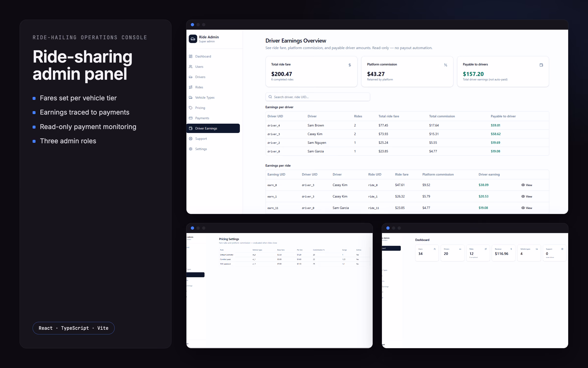The width and height of the screenshot is (588, 368).
Task: Click the Driver Earnings wallet icon
Action: click(191, 129)
